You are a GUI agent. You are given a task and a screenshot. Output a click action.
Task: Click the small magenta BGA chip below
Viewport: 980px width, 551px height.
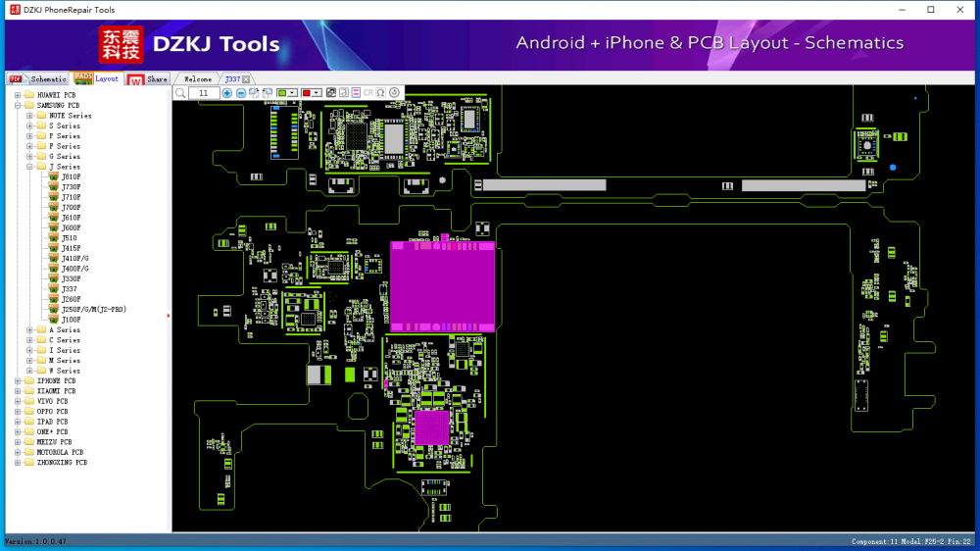(431, 427)
